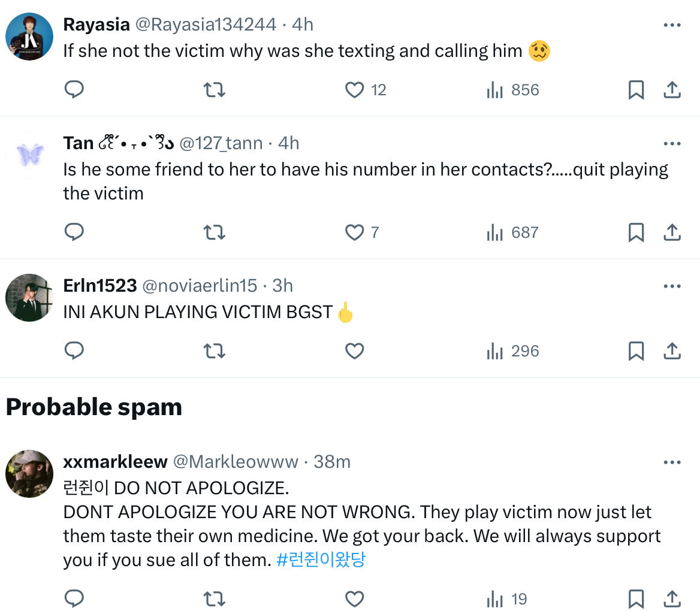
Task: Repost the tweet from @127_tann
Action: coord(214,232)
